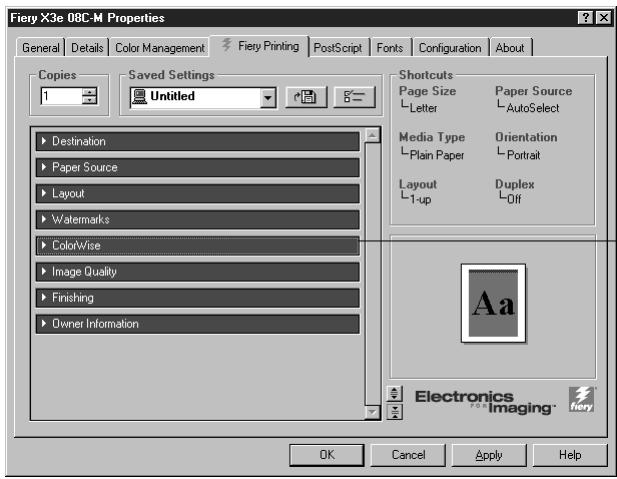This screenshot has width=617, height=479.
Task: Click the options list scrollbar up arrow
Action: tap(372, 135)
